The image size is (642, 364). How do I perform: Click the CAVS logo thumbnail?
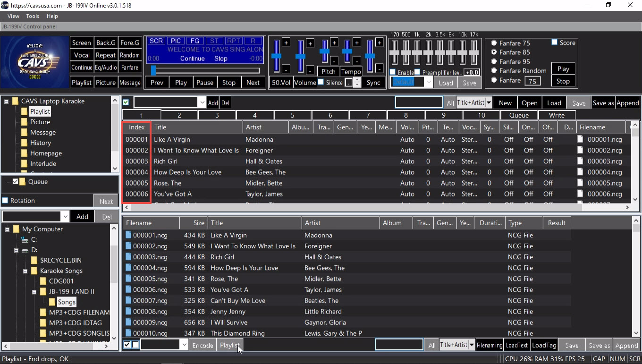coord(34,62)
